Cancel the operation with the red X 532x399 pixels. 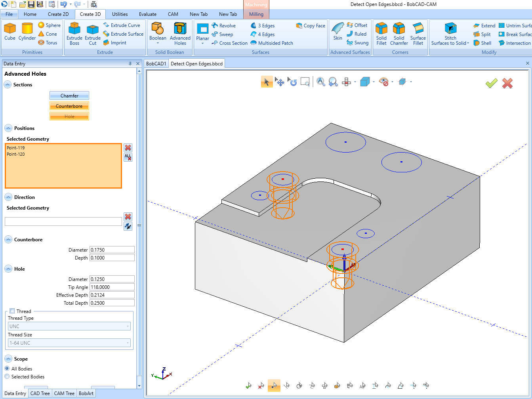tap(507, 83)
